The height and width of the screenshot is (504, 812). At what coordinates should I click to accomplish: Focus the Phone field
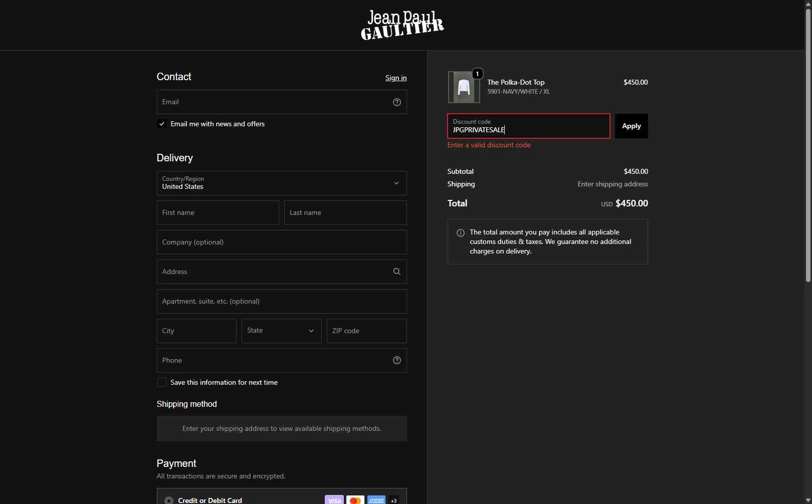(282, 360)
